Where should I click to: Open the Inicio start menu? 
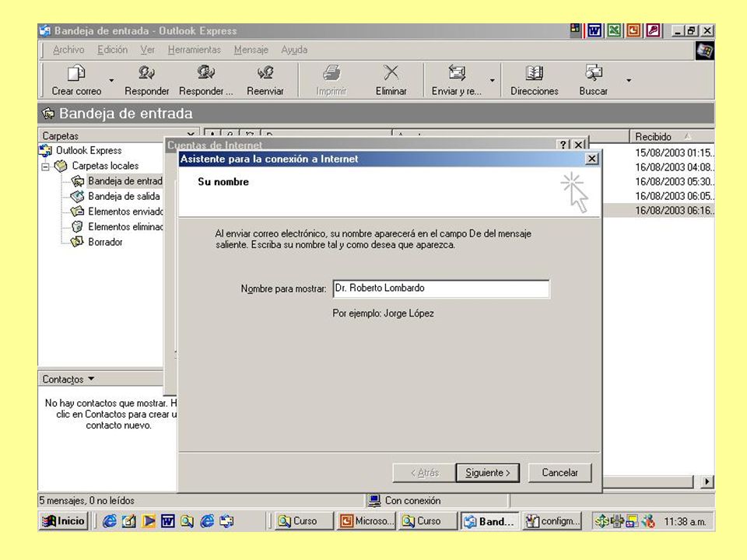[x=64, y=521]
